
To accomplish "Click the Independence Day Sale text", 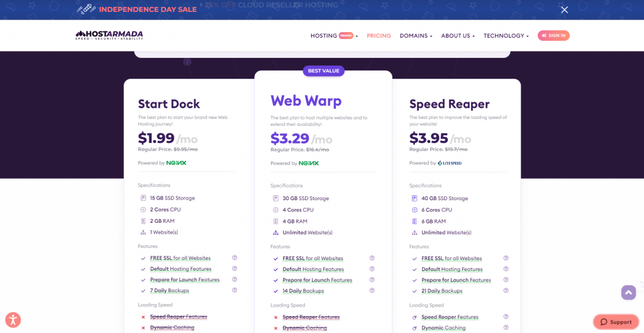I will 148,9.
